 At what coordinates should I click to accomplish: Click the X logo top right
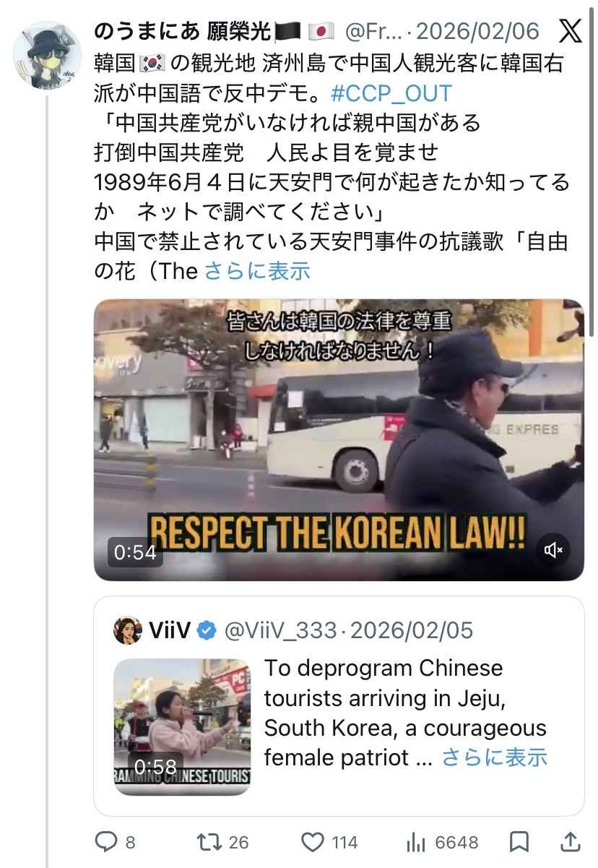point(571,30)
